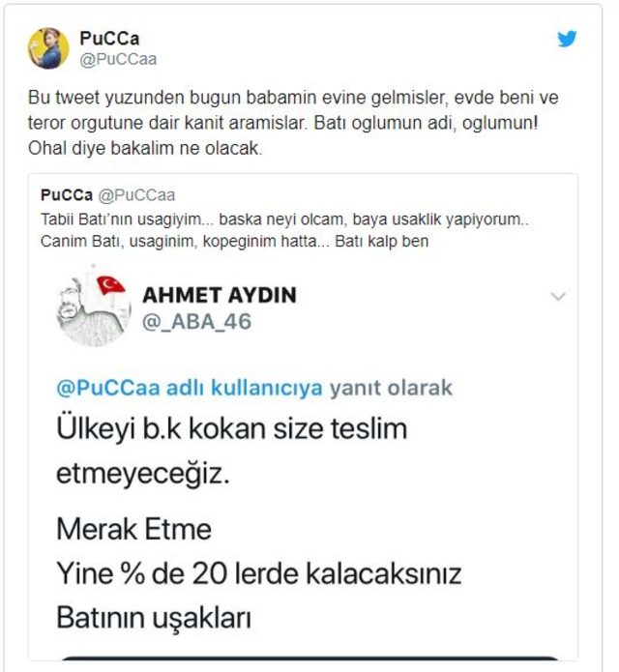Screen dimensions: 619x672
Task: Click the gray @PuCCaa handle under the top name
Action: point(118,59)
